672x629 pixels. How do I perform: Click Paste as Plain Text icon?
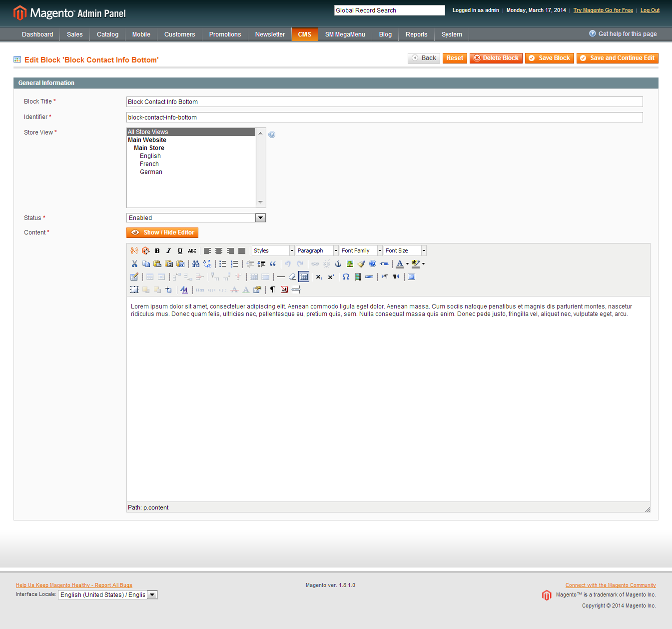(x=169, y=263)
